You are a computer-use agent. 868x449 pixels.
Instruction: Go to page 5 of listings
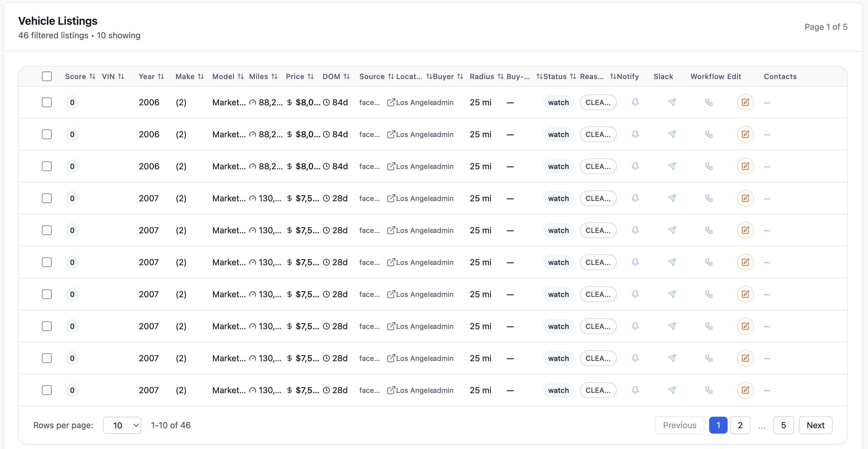(x=783, y=425)
